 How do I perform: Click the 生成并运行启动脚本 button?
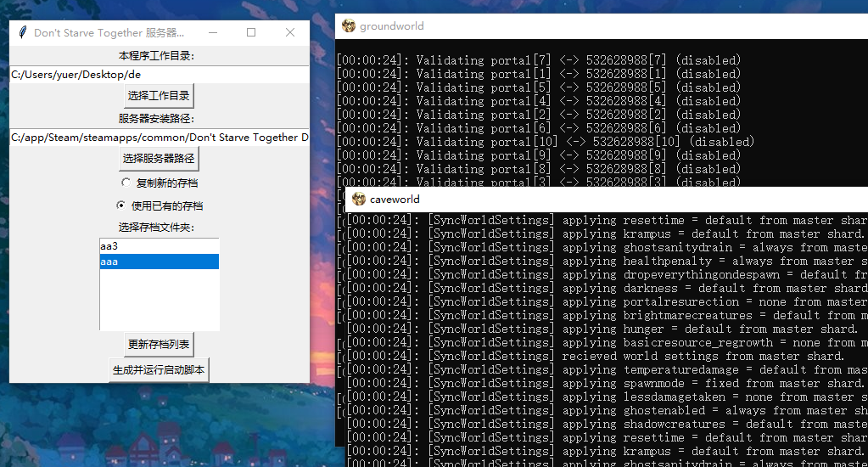[159, 369]
